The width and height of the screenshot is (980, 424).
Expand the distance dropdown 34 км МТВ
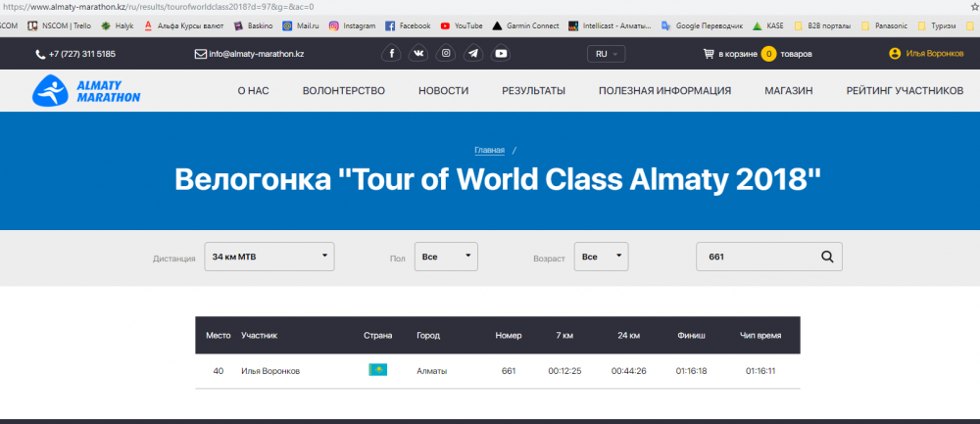point(269,257)
